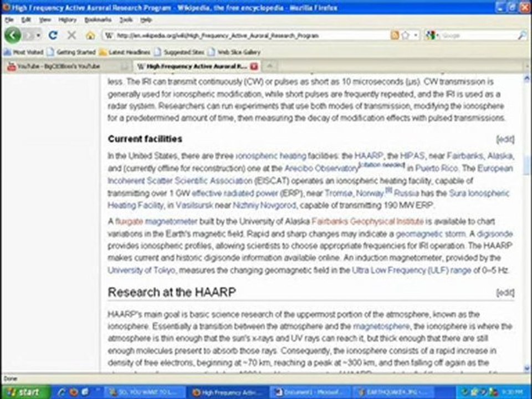This screenshot has height=399, width=532.
Task: Open the Web Slice Gallery bookmark
Action: click(x=234, y=52)
